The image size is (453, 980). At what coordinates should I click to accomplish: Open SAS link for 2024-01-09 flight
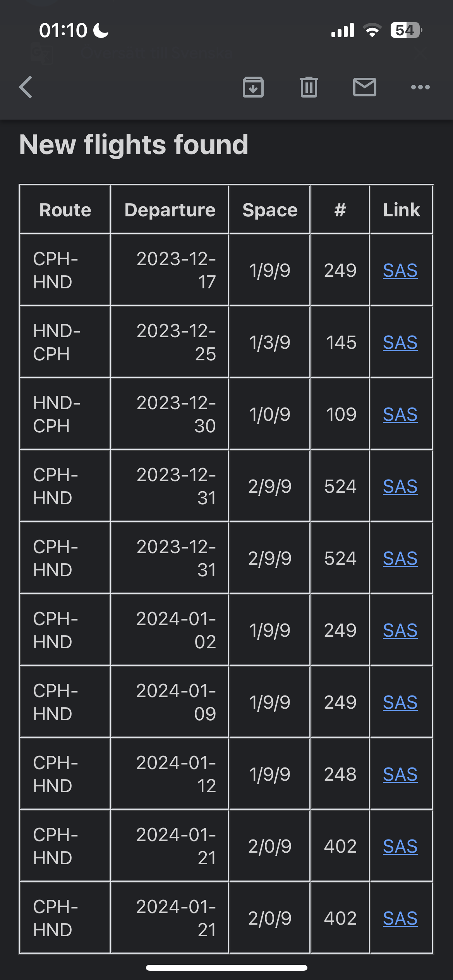coord(400,702)
